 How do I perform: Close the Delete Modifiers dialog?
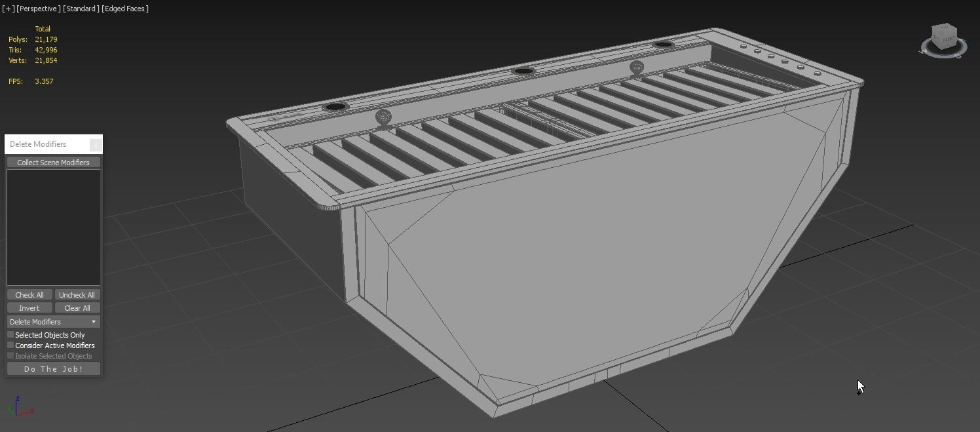pyautogui.click(x=96, y=144)
